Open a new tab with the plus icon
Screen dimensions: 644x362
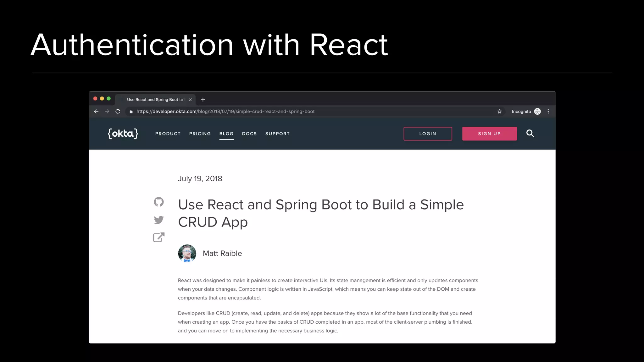(x=203, y=100)
